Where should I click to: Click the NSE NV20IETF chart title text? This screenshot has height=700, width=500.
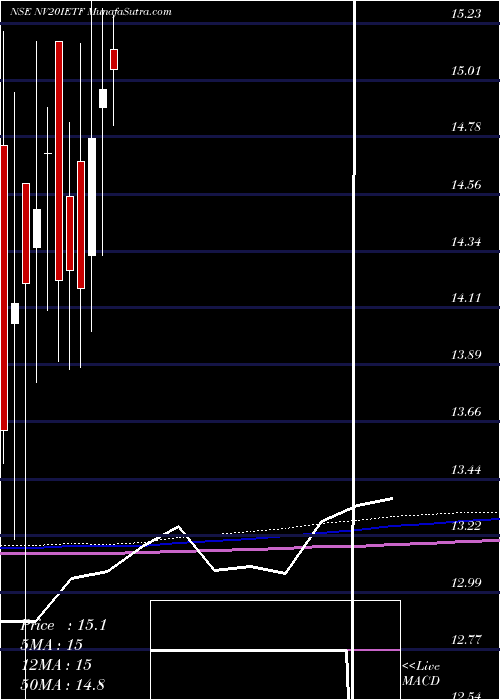click(91, 12)
